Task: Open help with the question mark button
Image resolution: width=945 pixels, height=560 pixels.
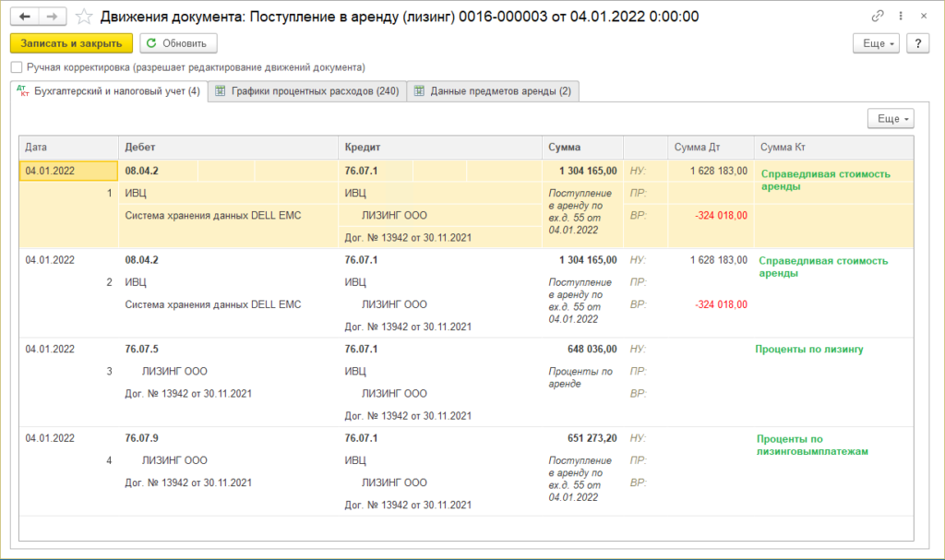Action: [917, 43]
